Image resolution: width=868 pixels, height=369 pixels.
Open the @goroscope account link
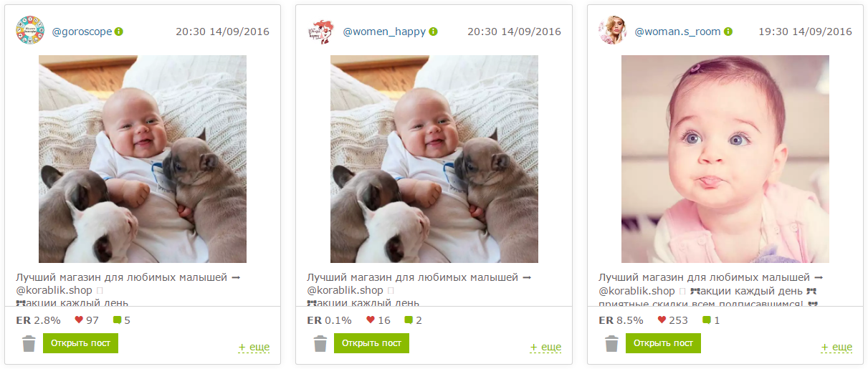tap(82, 32)
